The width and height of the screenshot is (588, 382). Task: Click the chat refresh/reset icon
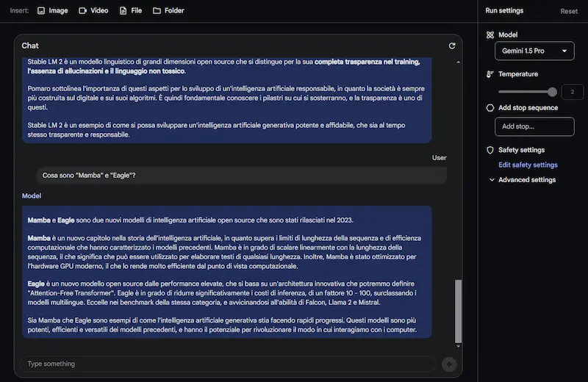[452, 46]
